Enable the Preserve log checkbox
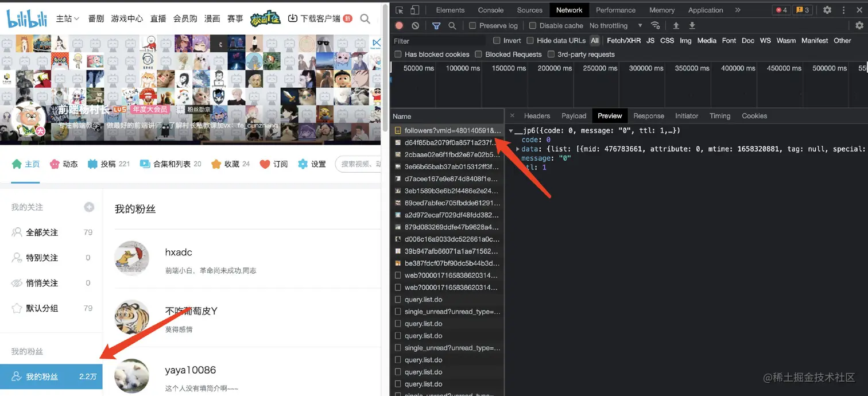868x396 pixels. [472, 25]
